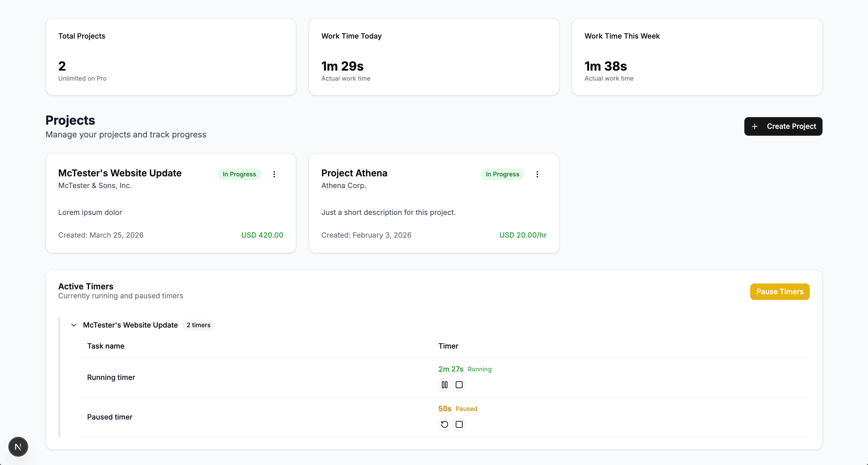This screenshot has height=465, width=868.
Task: Select the Total Projects stat card
Action: (170, 57)
